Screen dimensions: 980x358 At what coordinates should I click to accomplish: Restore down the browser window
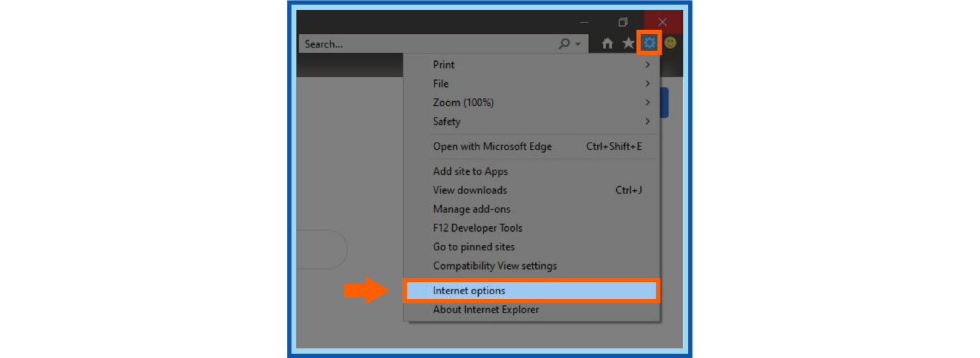point(624,22)
